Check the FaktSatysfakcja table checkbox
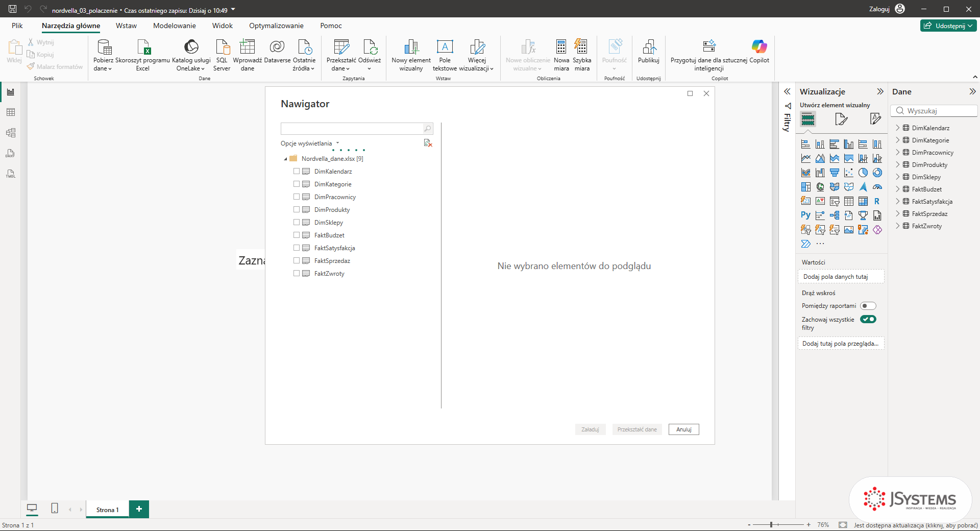 click(297, 248)
